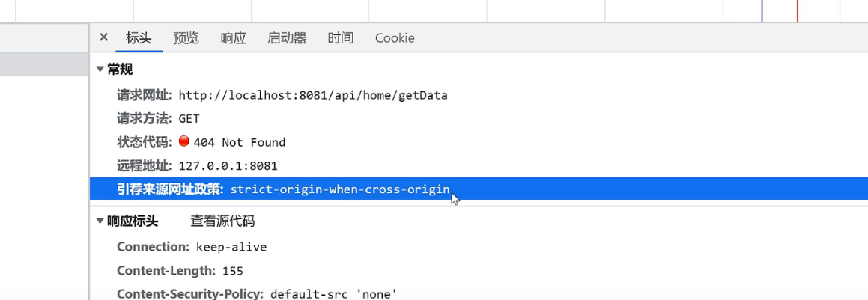Image resolution: width=868 pixels, height=300 pixels.
Task: Open the 响应 tab
Action: [233, 38]
